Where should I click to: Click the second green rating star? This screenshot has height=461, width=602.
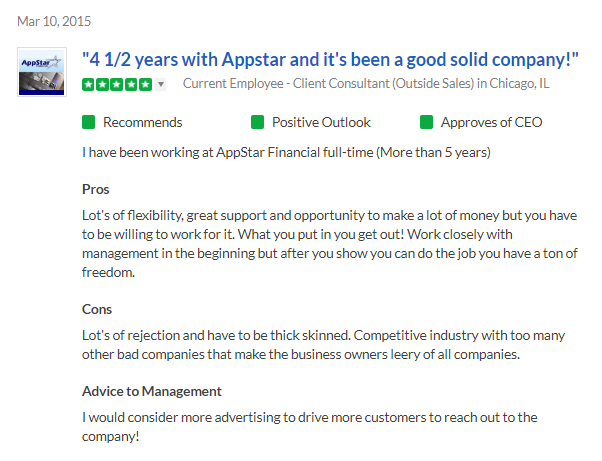(x=103, y=84)
